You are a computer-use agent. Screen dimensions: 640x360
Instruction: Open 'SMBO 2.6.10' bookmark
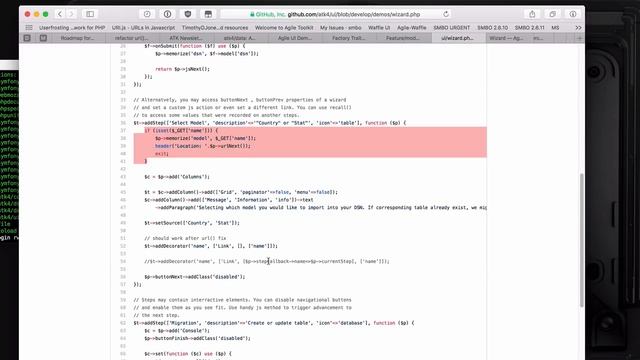(492, 28)
